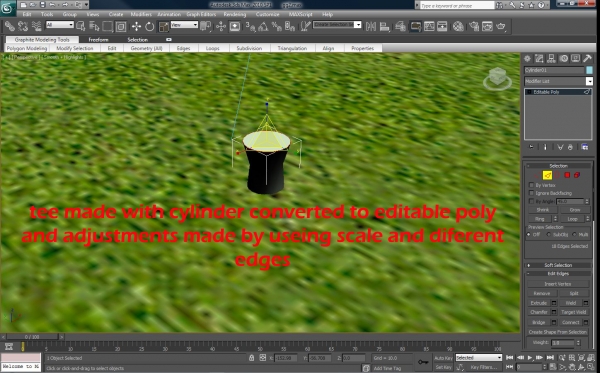This screenshot has width=600, height=373.
Task: Enable the By Vertex checkbox
Action: [x=531, y=185]
